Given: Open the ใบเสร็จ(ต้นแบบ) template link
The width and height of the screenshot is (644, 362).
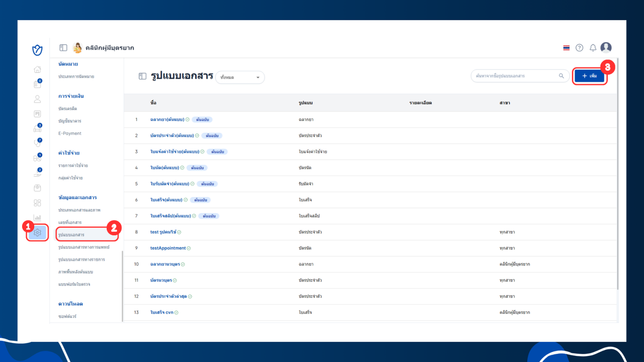Looking at the screenshot, I should pos(167,200).
